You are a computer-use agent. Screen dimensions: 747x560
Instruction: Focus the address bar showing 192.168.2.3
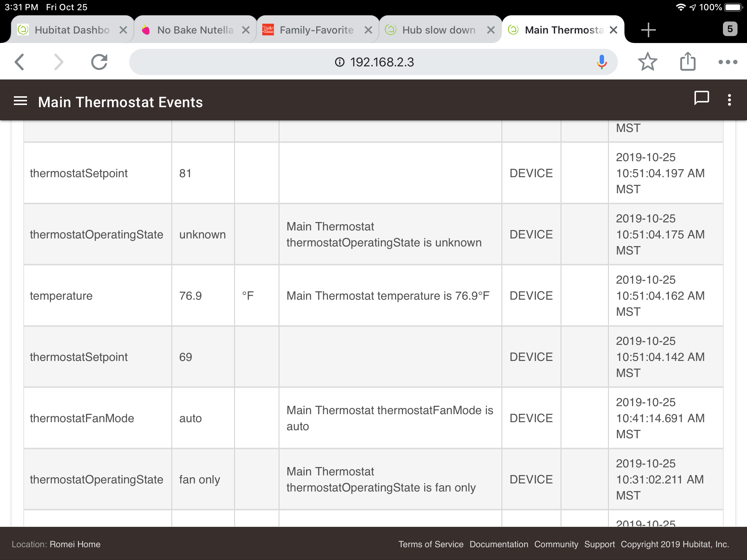[373, 62]
